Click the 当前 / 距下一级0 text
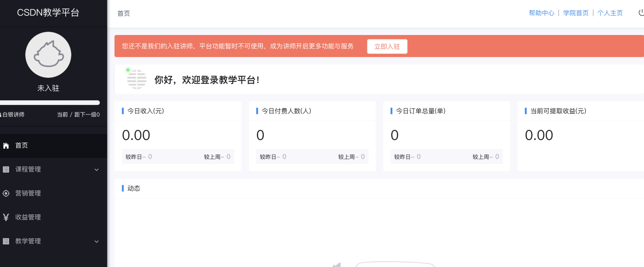Screen dimensions: 644x267 78,115
